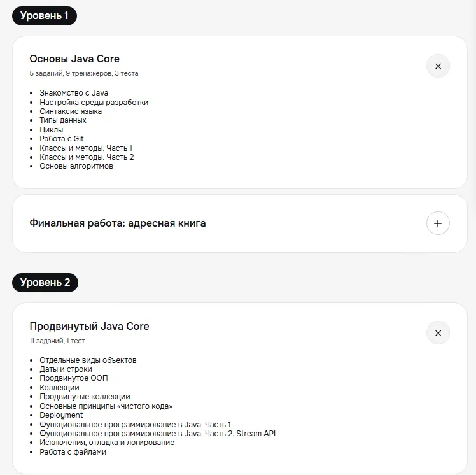Select the Синтаксис языка topic
Screen dimensions: 476x475
pos(71,111)
